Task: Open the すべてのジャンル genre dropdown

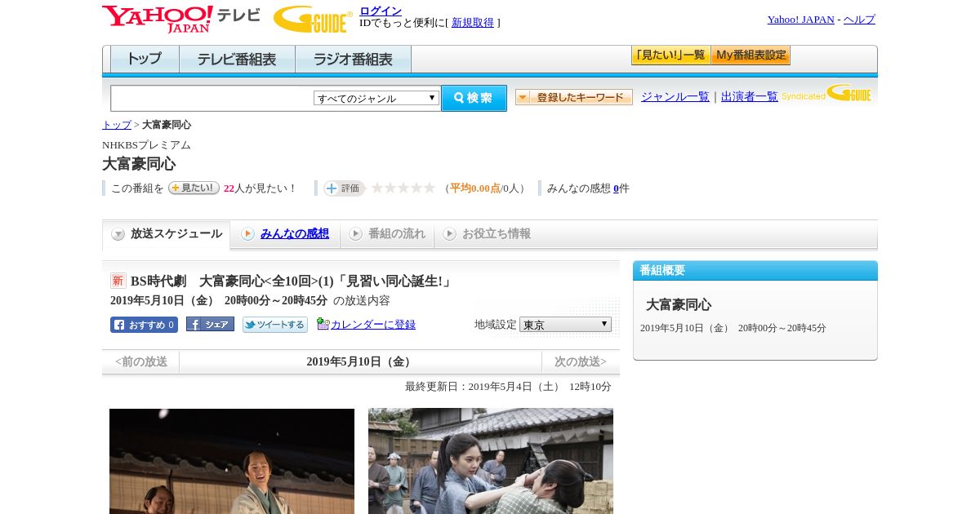Action: 376,98
